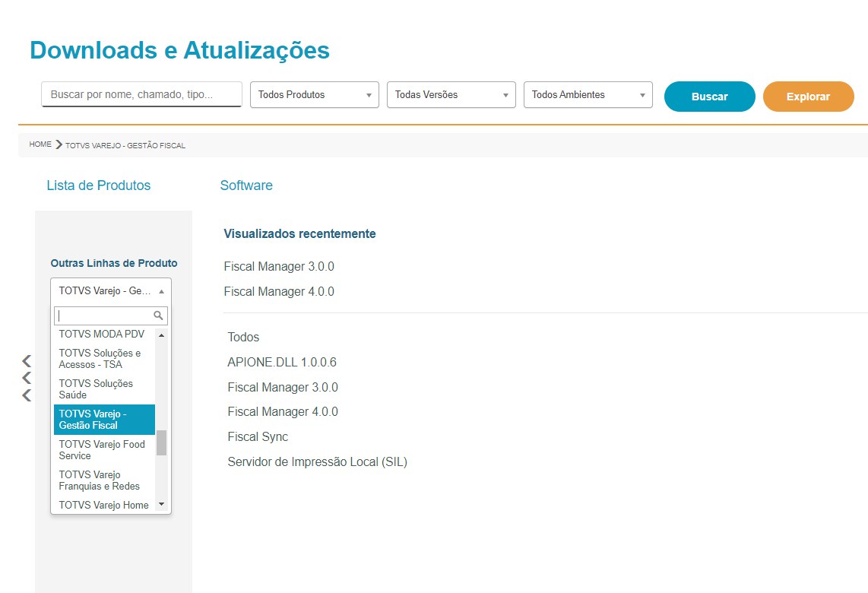Open the Todos Ambientes dropdown
Viewport: 868px width, 593px height.
coord(588,95)
